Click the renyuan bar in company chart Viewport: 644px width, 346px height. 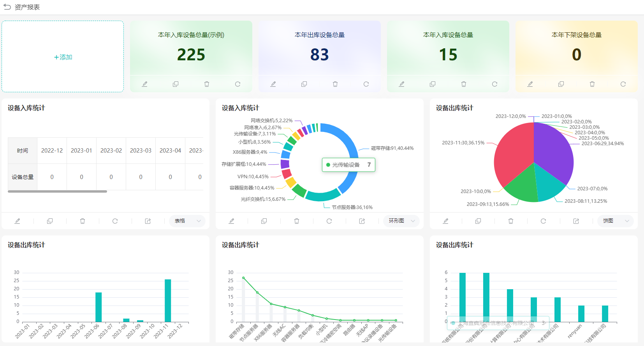pos(581,314)
